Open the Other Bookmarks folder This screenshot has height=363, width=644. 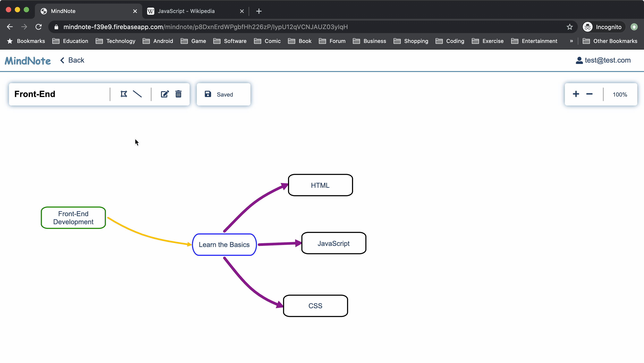pyautogui.click(x=610, y=41)
